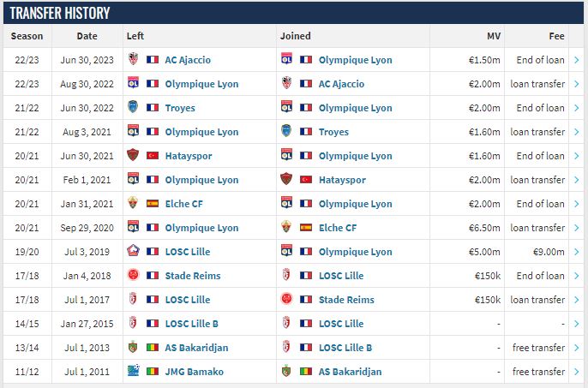Click Hatayspor crest in Jun 30, 2021 row
Image resolution: width=588 pixels, height=388 pixels.
133,155
